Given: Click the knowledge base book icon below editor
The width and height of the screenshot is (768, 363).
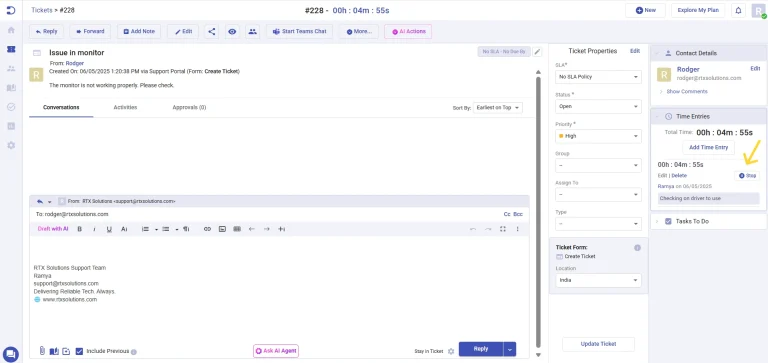Looking at the screenshot, I should (x=54, y=351).
